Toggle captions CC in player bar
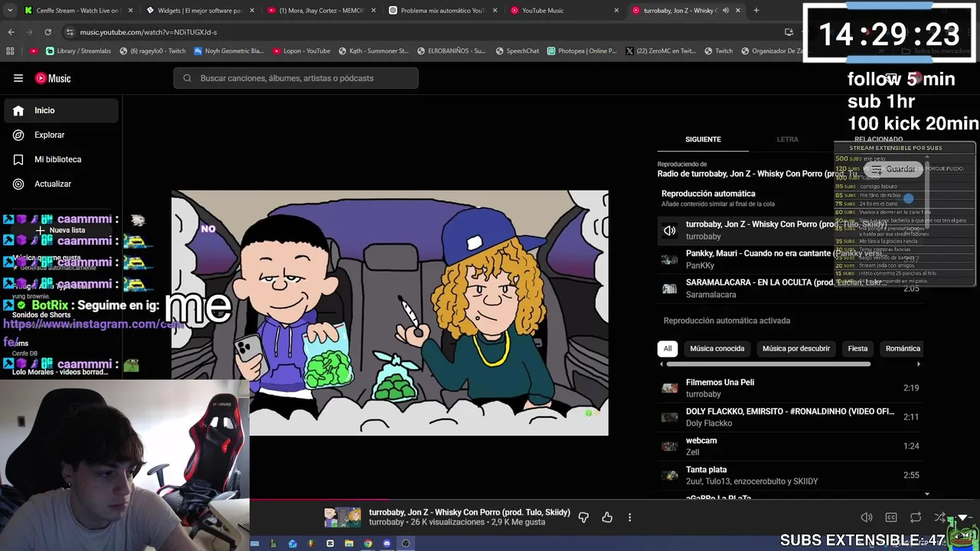Viewport: 980px width, 551px height. [891, 517]
